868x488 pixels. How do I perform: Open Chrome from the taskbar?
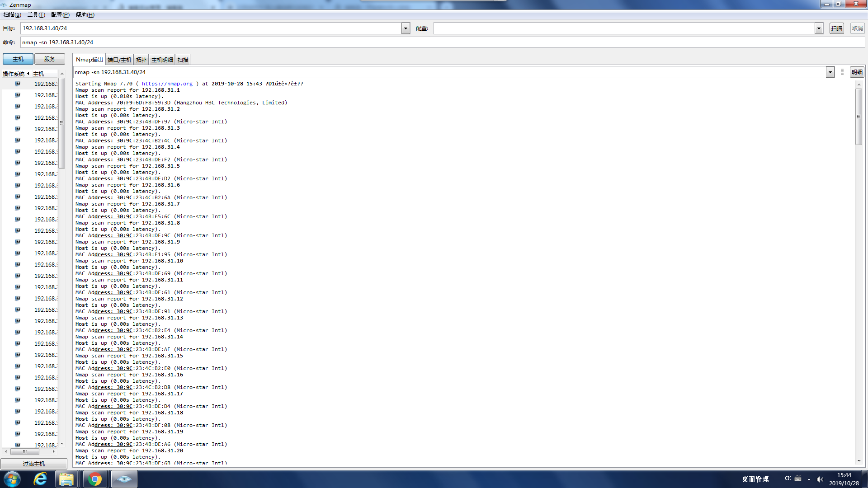pos(95,479)
